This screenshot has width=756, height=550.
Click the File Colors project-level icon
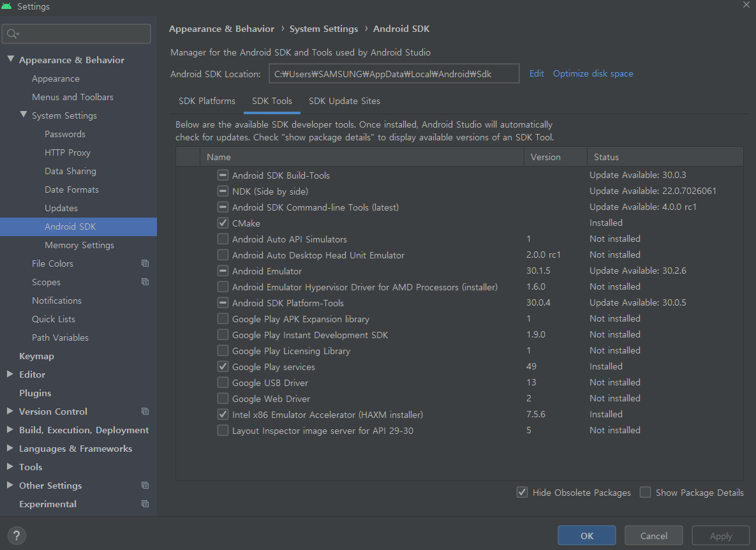click(x=145, y=263)
